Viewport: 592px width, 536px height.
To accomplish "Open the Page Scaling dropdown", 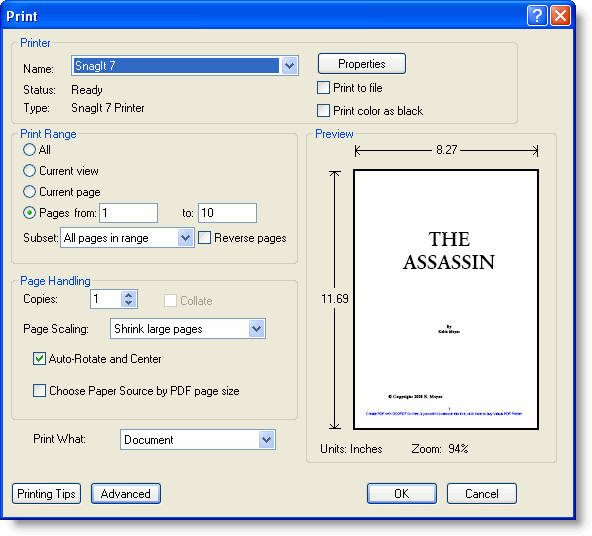I will [256, 329].
